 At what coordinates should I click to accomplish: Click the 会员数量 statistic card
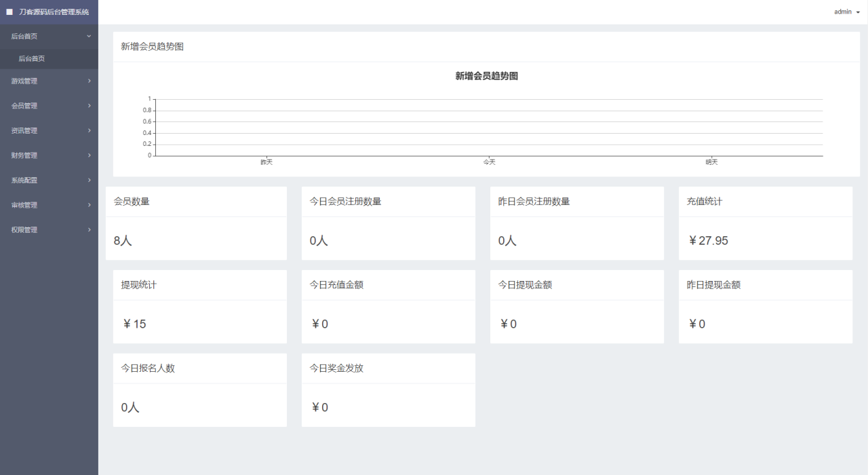[x=196, y=223]
